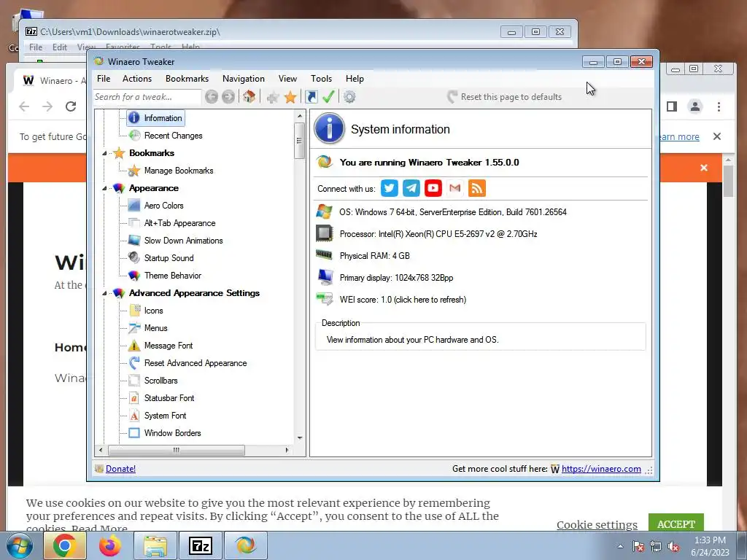Select Scrollbars in the tree
The image size is (747, 560).
[x=161, y=381]
